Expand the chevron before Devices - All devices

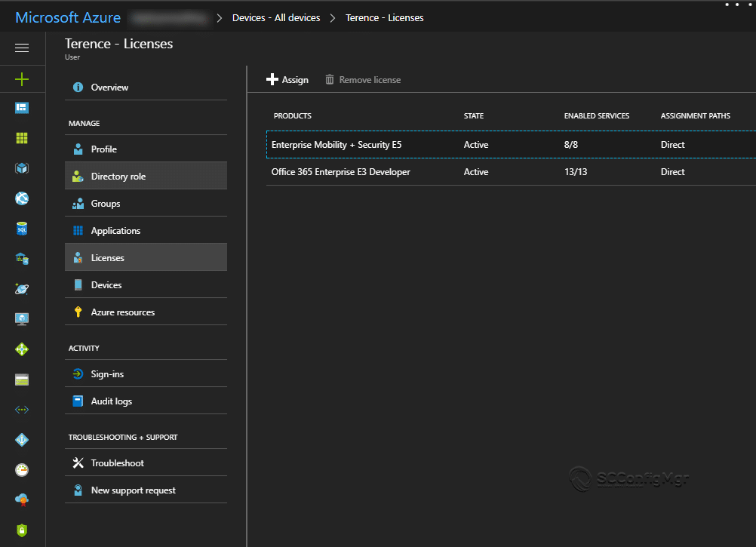[220, 18]
